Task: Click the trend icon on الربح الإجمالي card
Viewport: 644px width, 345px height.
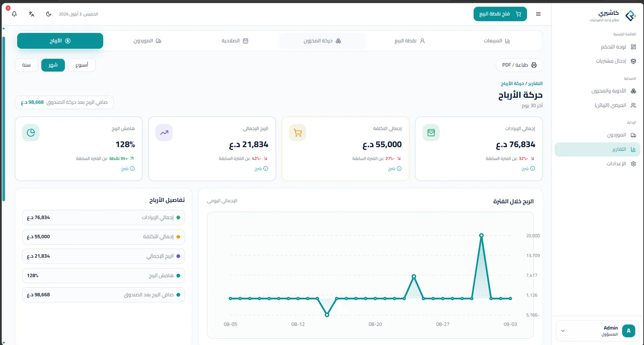Action: click(x=164, y=133)
